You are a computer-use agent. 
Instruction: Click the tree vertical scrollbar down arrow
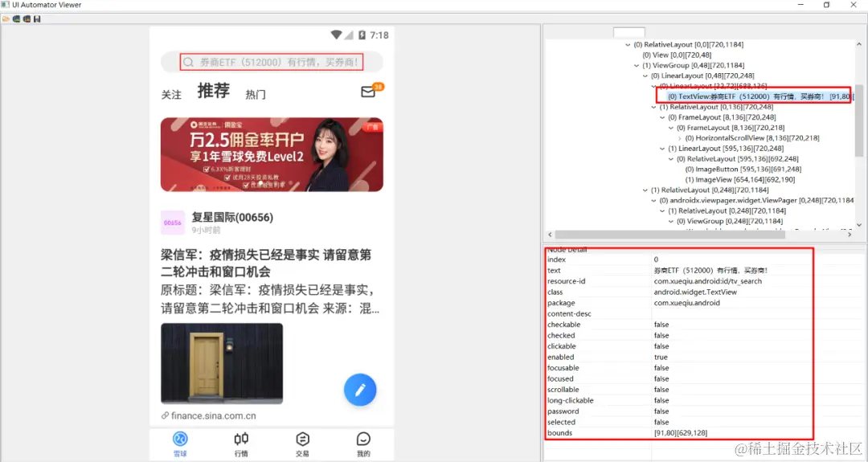tap(859, 225)
